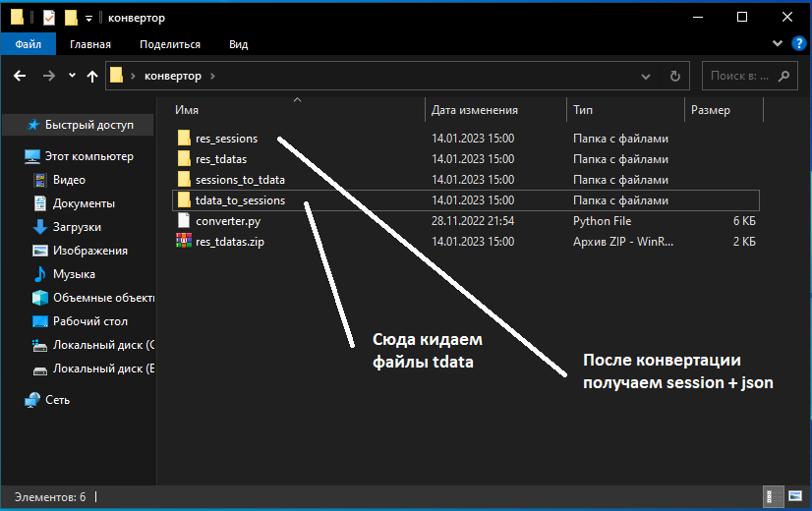Select the converter.py file icon
This screenshot has width=812, height=511.
(184, 222)
